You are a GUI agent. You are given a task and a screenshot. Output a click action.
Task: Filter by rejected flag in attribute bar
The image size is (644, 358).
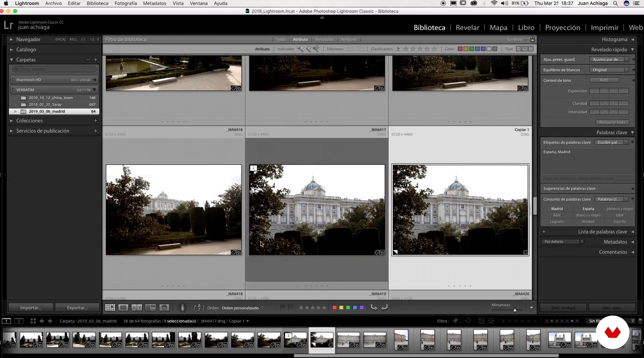pos(316,49)
